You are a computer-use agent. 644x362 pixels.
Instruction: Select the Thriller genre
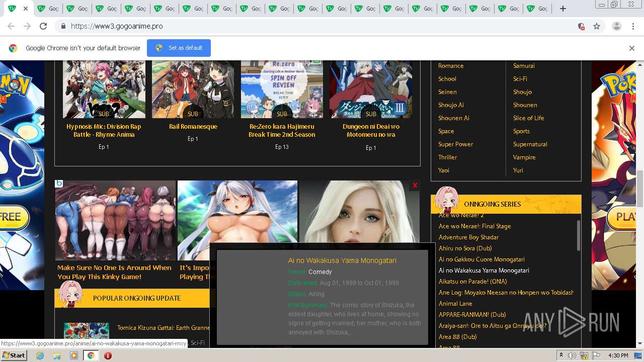tap(447, 157)
